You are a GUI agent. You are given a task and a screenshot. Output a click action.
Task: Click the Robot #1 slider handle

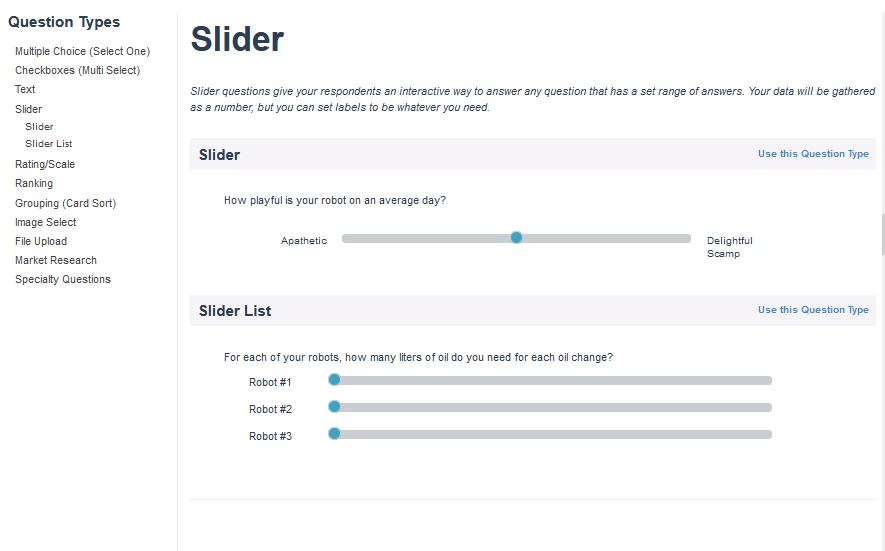pos(335,380)
